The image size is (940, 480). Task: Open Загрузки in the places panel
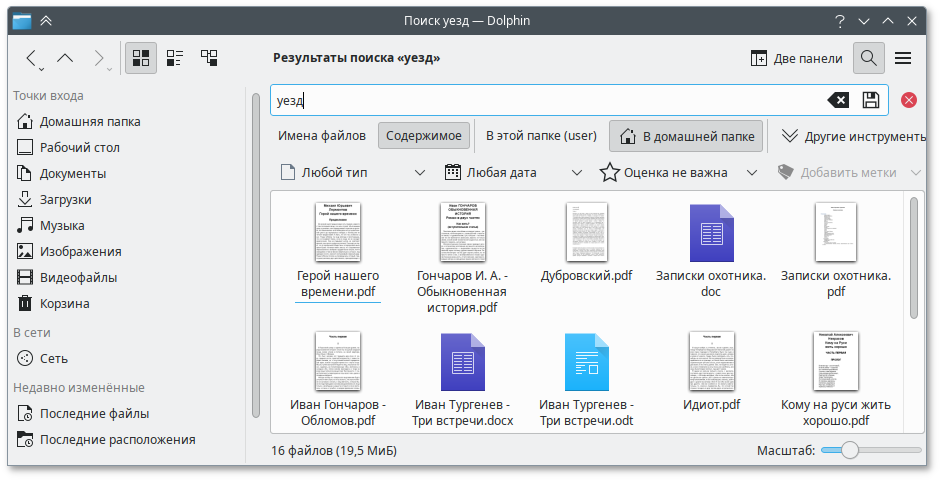[x=65, y=199]
